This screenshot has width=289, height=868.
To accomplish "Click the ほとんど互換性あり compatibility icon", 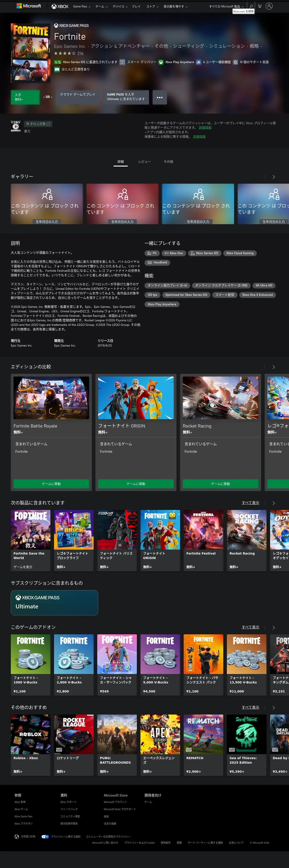I will [57, 69].
